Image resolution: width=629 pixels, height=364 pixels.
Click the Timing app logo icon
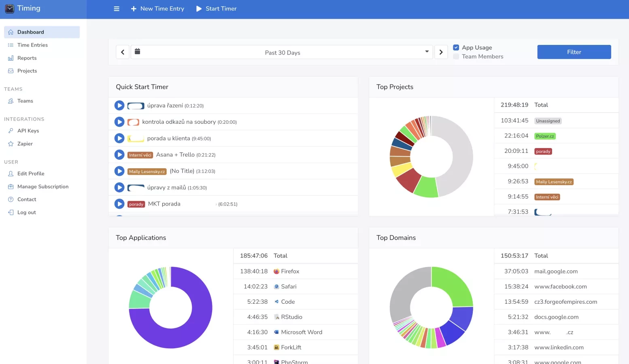point(9,8)
